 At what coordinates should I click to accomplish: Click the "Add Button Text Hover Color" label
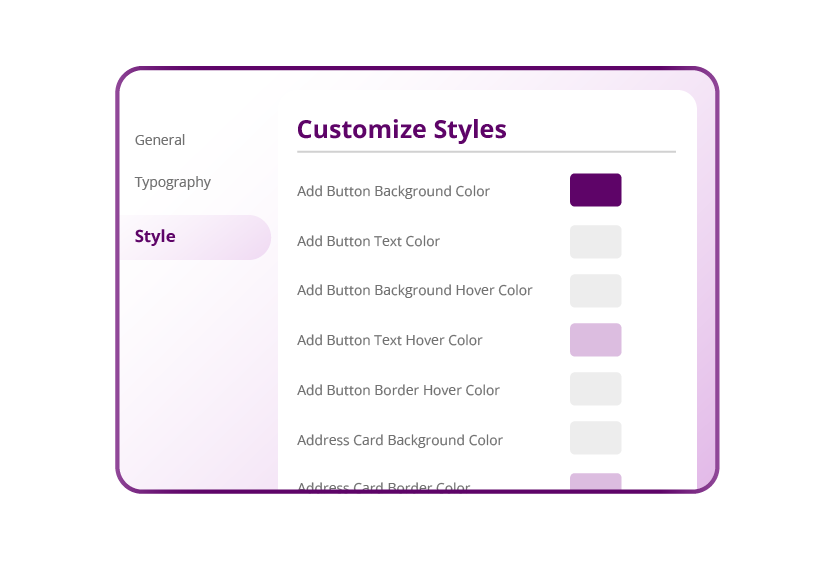389,340
